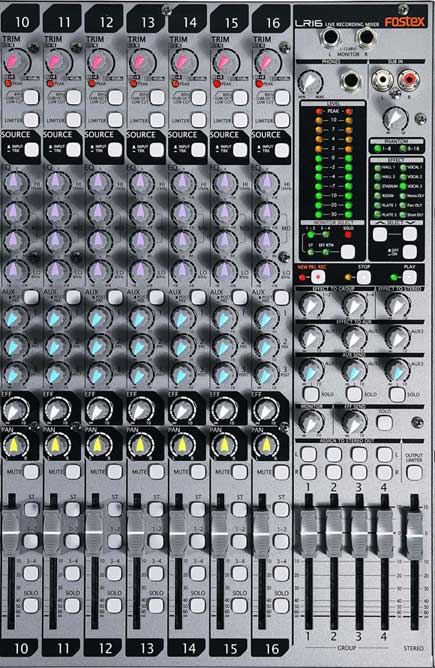Screen dimensions: 435x668
Task: Click the EFFECT TO STEREO knob
Action: (397, 305)
